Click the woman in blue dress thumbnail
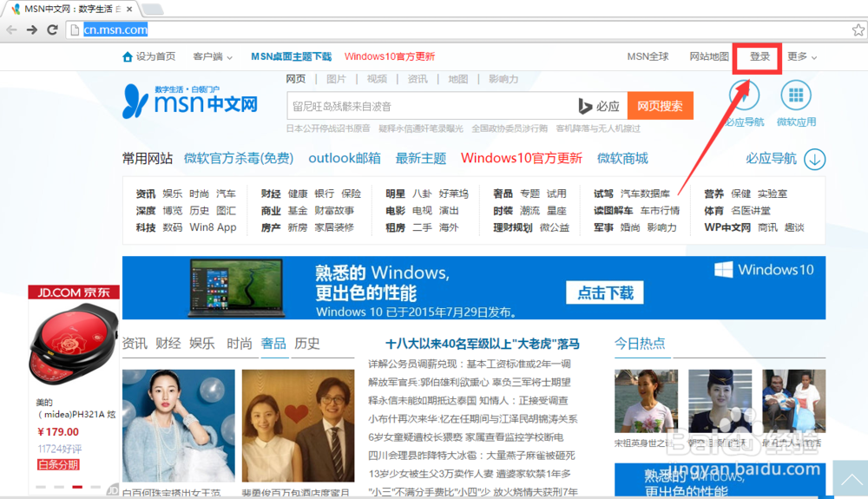Screen dimensions: 868x499 pos(178,425)
